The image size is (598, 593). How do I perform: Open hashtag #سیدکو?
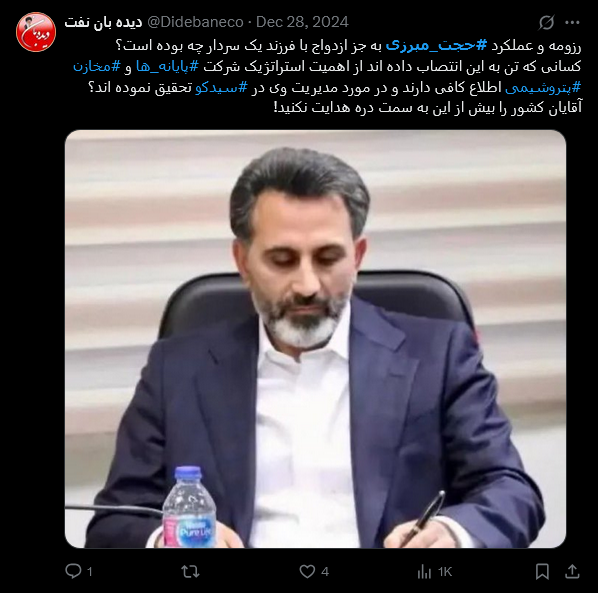coord(221,87)
